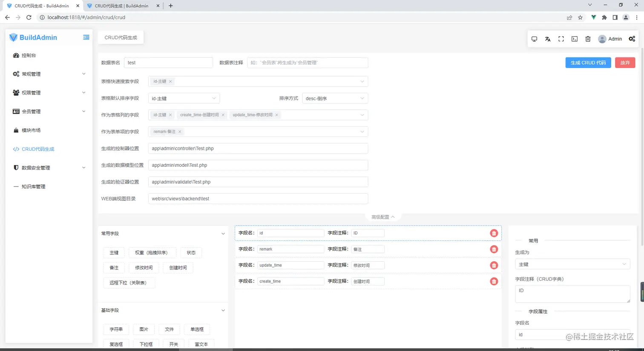Remove id-主键 tag from table column fields
The image size is (644, 351).
(170, 115)
